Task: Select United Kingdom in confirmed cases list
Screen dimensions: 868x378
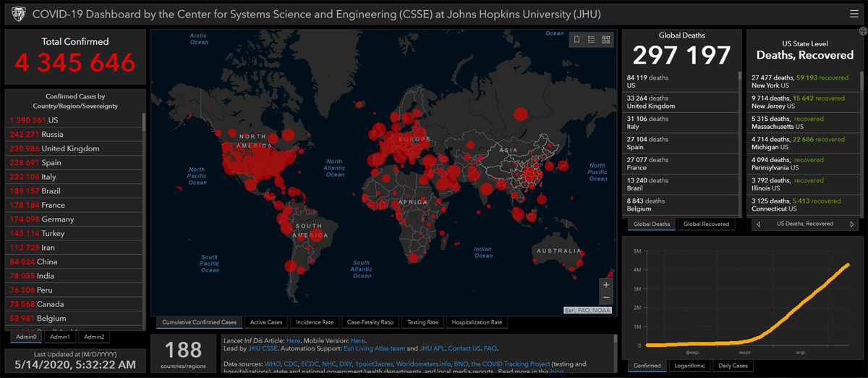Action: (x=75, y=148)
